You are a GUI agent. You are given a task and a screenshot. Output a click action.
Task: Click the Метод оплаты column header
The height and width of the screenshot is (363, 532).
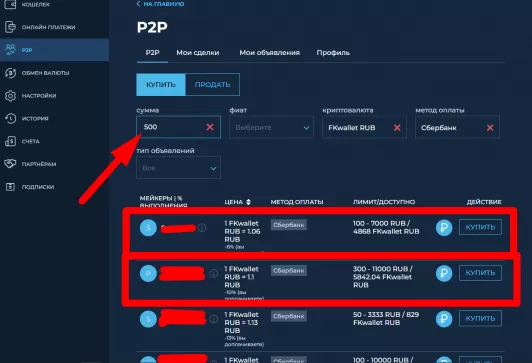point(297,202)
